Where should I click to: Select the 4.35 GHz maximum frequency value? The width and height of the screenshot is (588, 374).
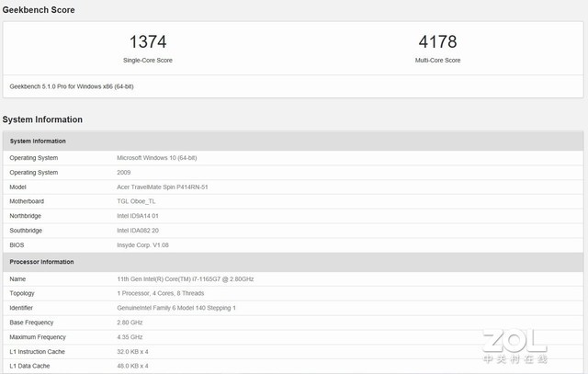[x=130, y=337]
